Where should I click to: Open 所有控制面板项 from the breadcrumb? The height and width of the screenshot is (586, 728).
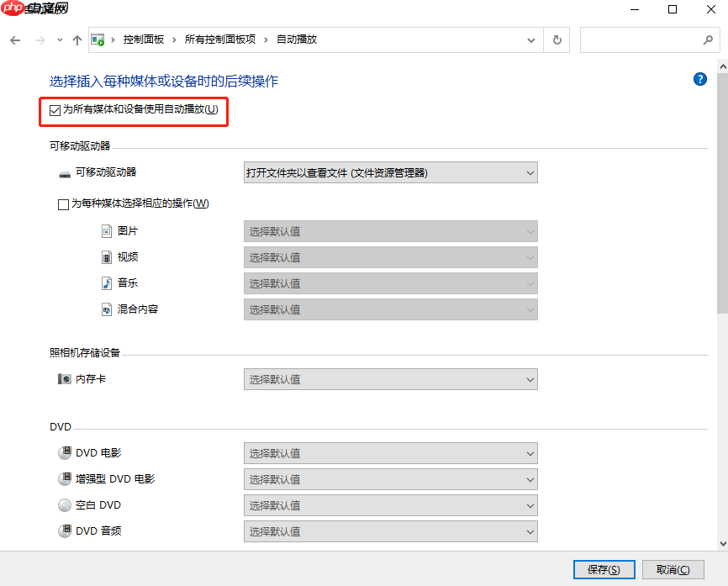pyautogui.click(x=222, y=39)
